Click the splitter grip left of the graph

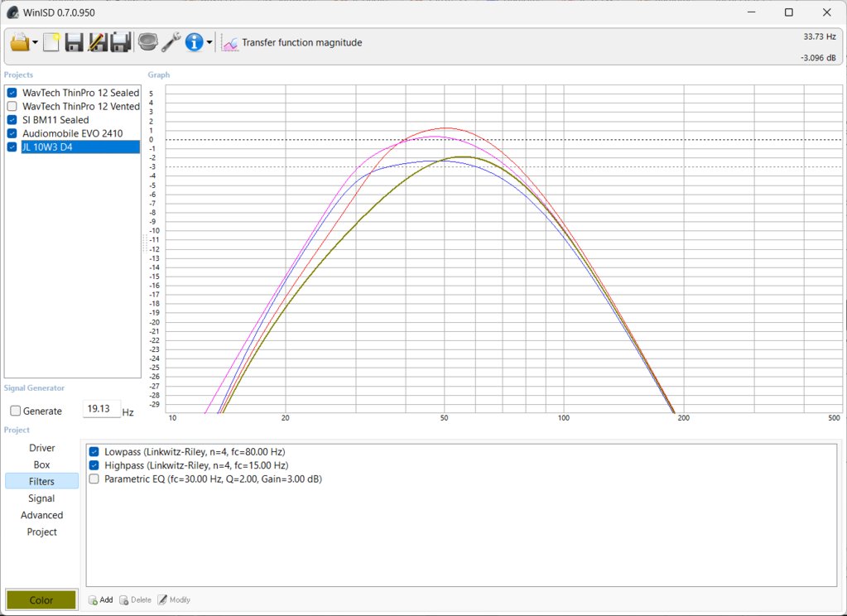point(145,243)
